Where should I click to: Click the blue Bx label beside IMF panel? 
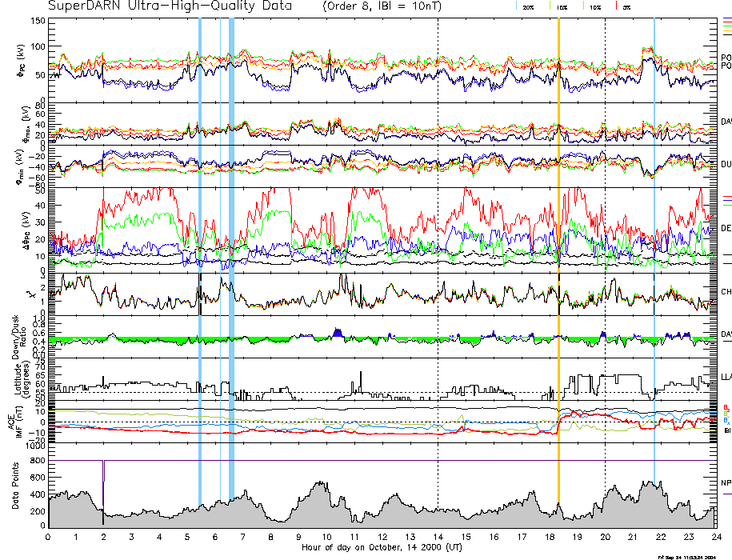click(726, 420)
